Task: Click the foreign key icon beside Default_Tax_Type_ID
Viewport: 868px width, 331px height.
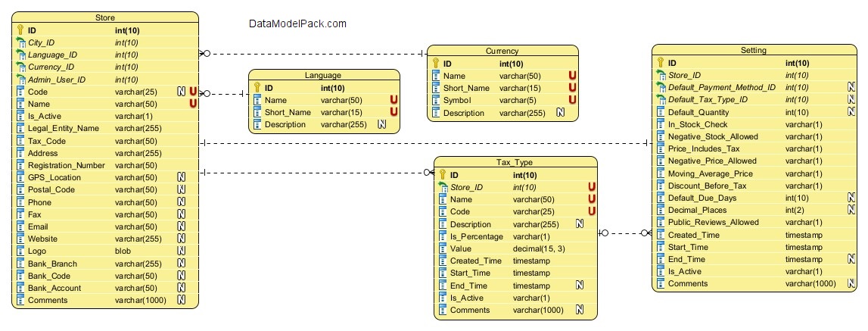Action: pos(660,100)
